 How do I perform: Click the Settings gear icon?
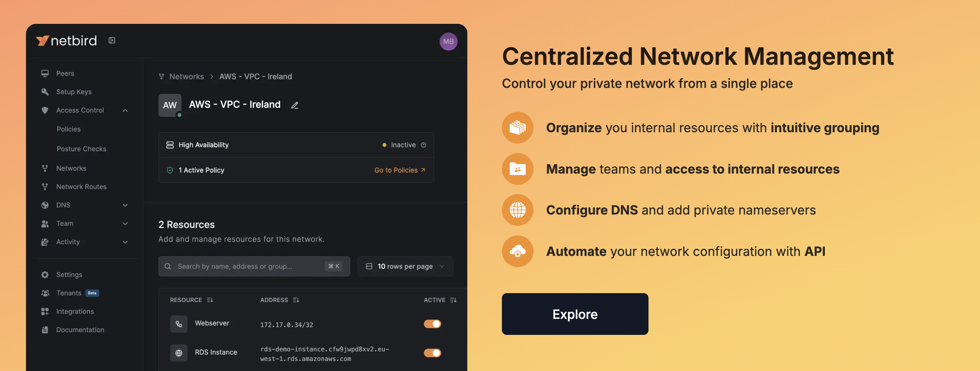(45, 275)
